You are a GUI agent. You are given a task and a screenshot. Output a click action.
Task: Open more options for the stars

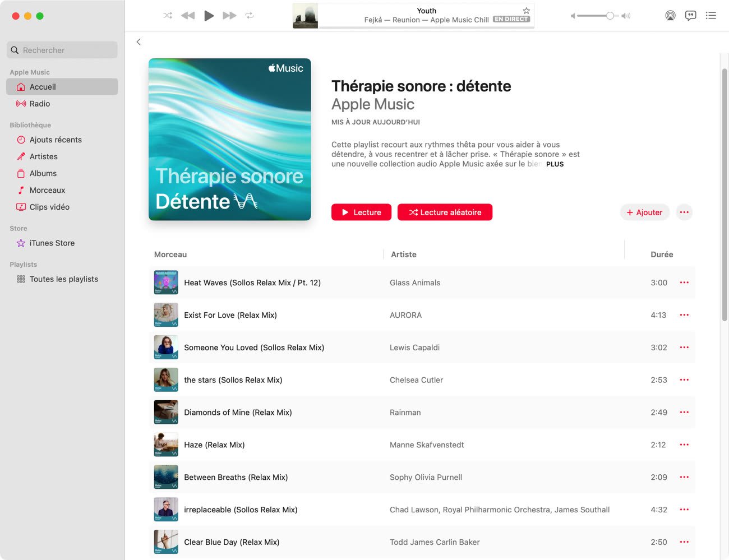pyautogui.click(x=684, y=380)
